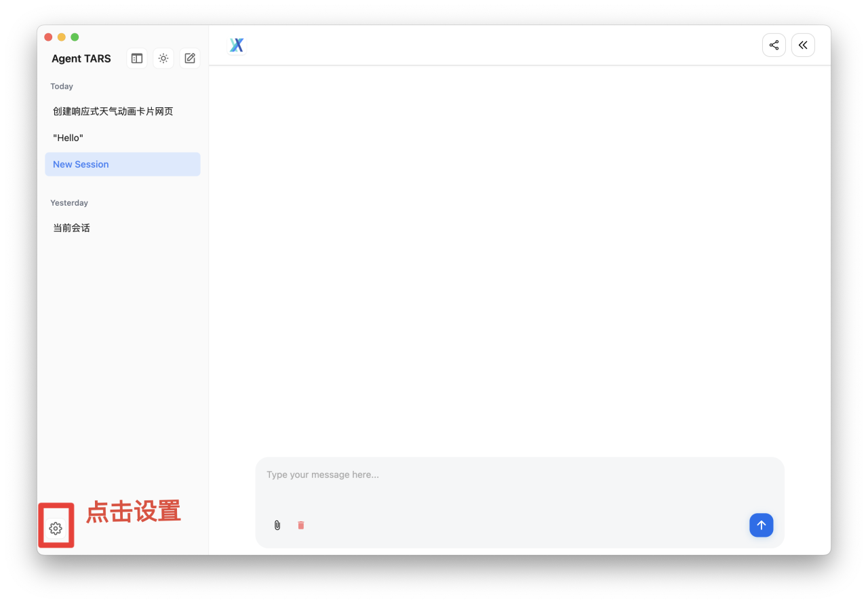Maximize window with green traffic light
The image size is (868, 604).
(x=75, y=37)
